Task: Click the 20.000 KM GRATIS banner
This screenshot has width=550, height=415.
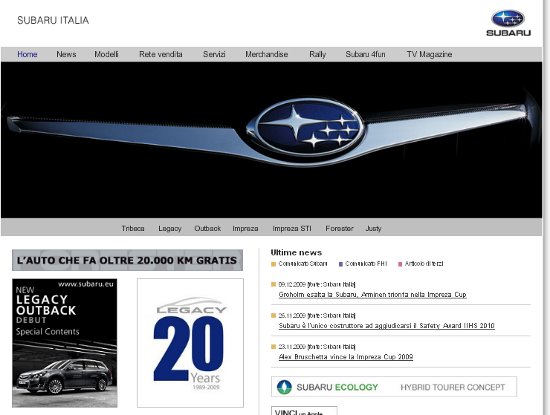Action: [x=127, y=260]
